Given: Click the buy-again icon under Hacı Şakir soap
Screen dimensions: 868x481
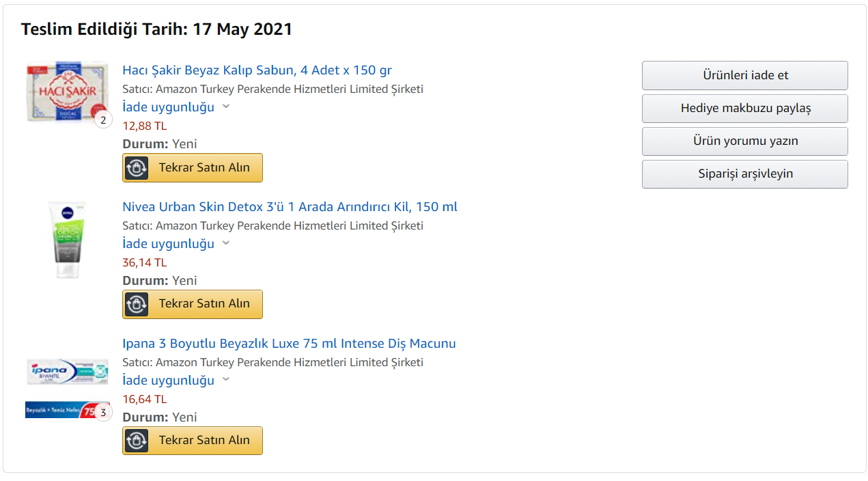Looking at the screenshot, I should pos(137,167).
